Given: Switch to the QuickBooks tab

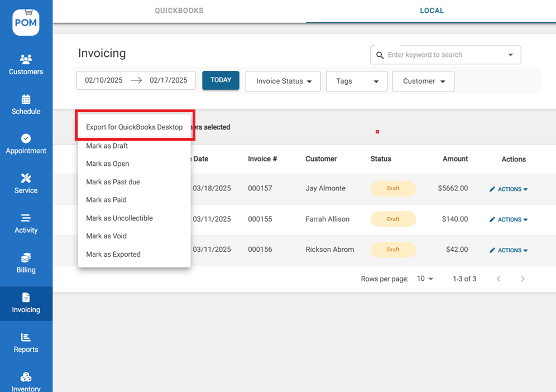Looking at the screenshot, I should tap(179, 11).
